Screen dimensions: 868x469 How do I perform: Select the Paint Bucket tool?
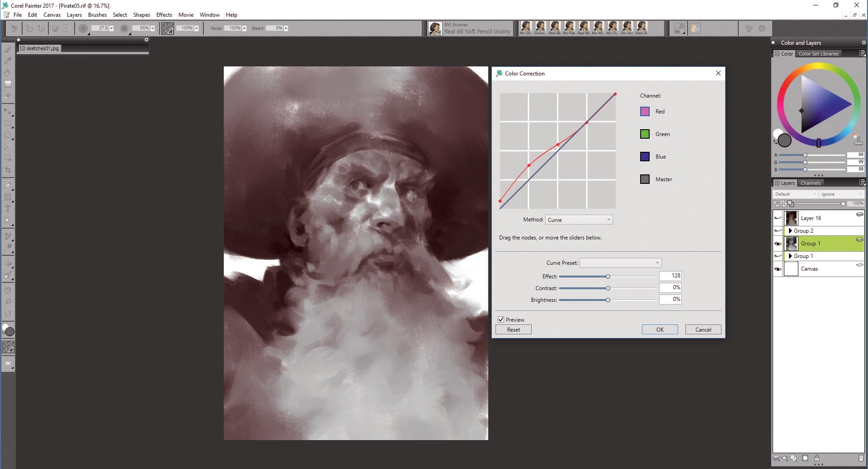point(8,72)
